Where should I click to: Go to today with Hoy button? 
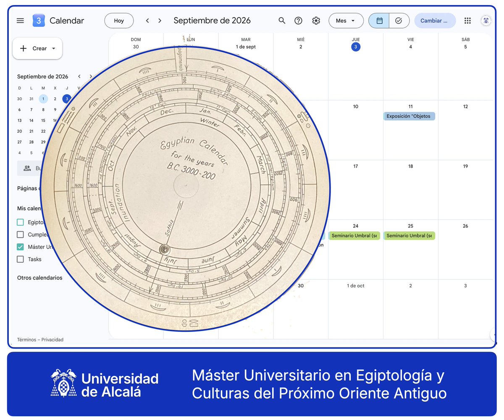coord(119,21)
